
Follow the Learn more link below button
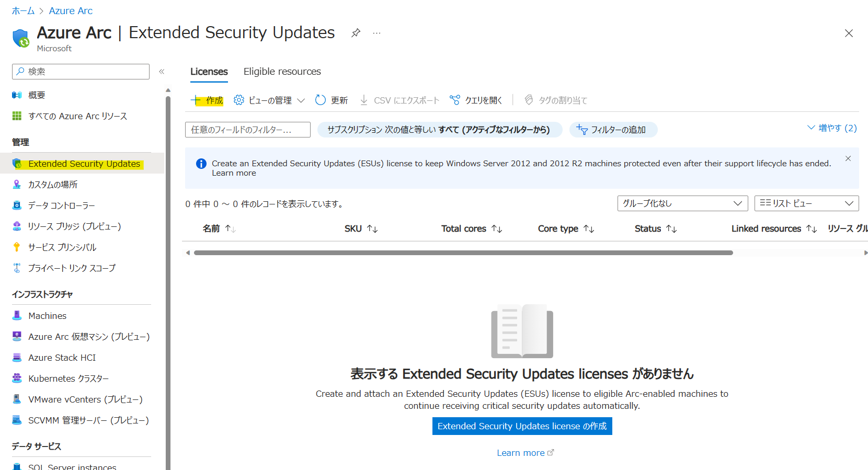tap(525, 453)
